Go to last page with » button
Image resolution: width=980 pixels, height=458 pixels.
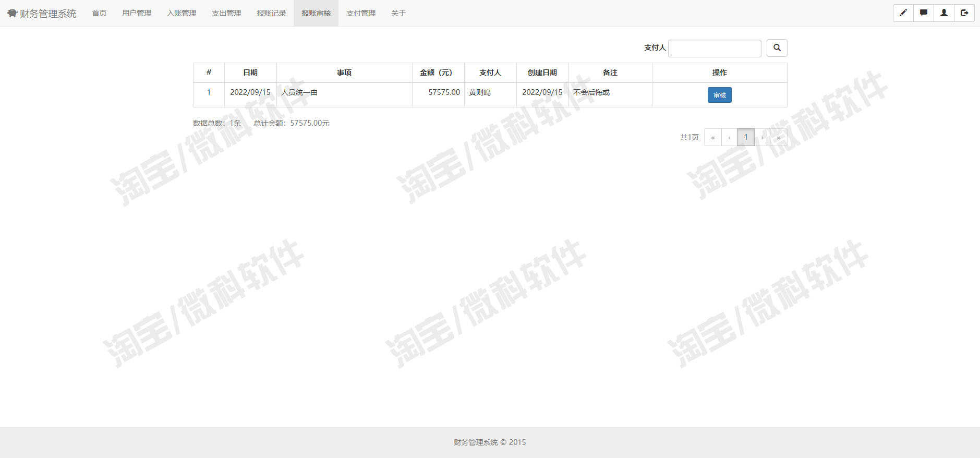tap(779, 137)
